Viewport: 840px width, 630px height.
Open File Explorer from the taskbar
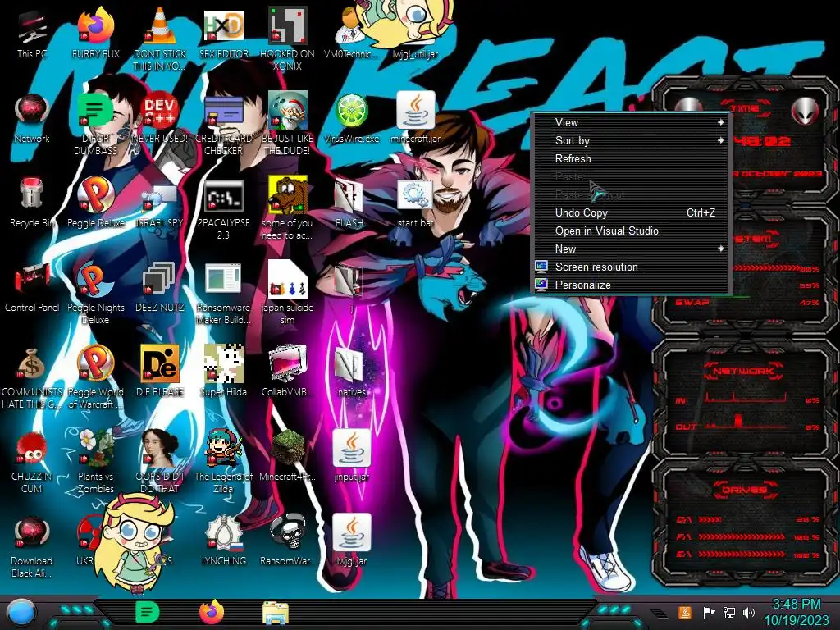click(x=276, y=613)
